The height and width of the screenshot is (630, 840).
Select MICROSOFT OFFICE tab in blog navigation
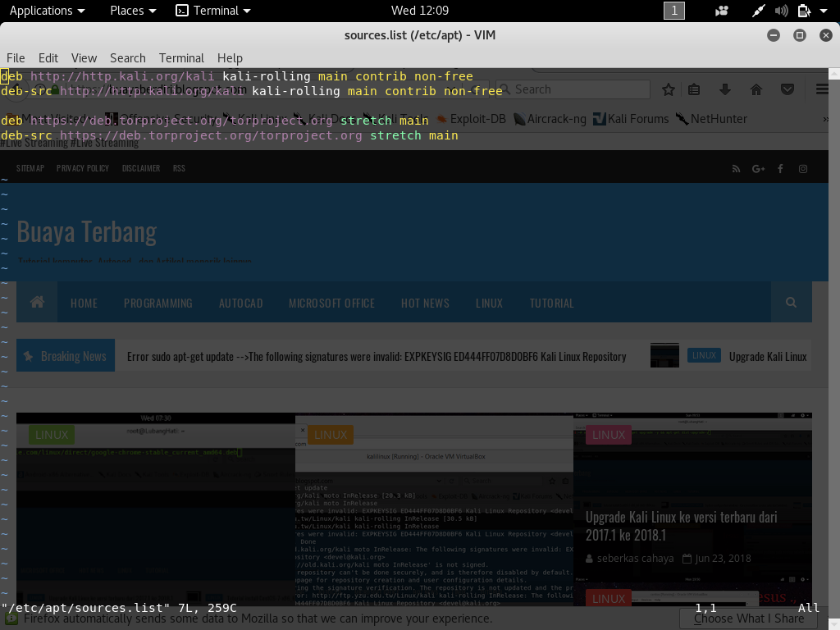point(331,304)
